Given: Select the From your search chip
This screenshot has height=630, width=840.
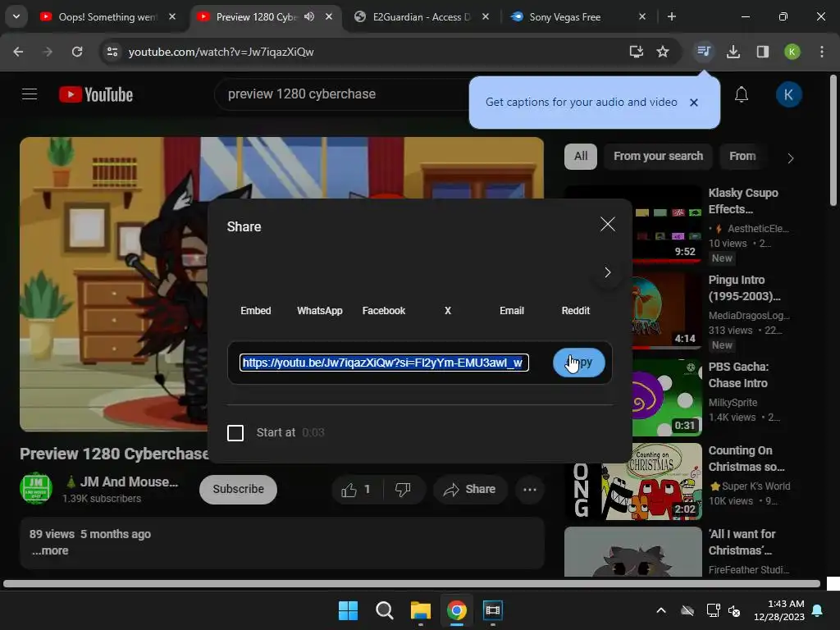Looking at the screenshot, I should 658,157.
